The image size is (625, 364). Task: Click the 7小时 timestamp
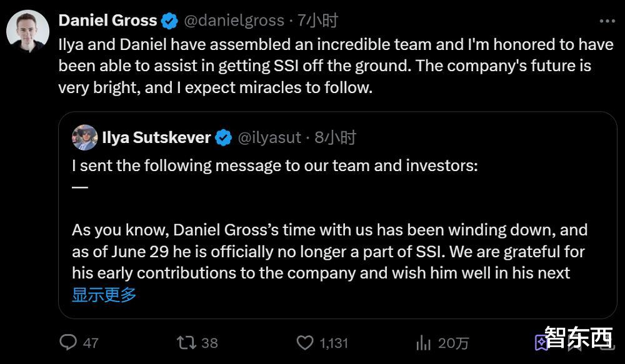pyautogui.click(x=318, y=21)
